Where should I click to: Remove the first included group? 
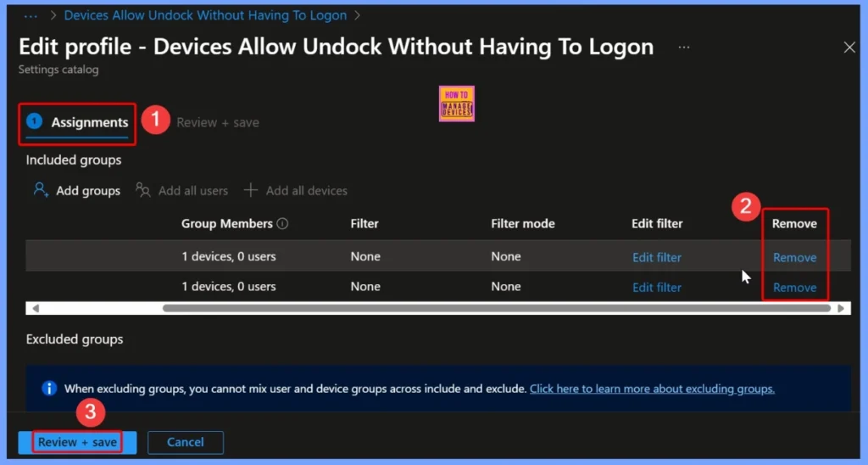pos(794,257)
